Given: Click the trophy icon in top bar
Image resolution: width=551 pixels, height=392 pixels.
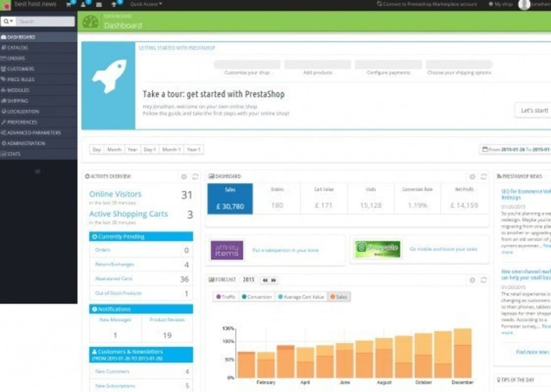Looking at the screenshot, I should (x=114, y=4).
